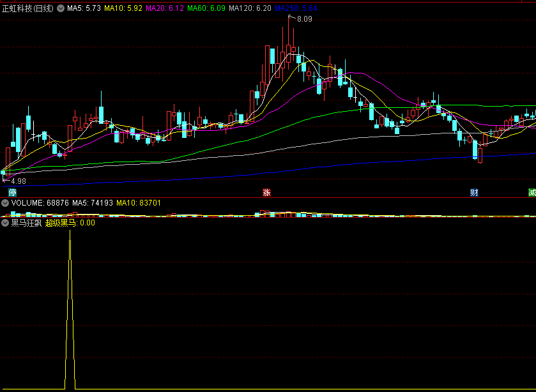Click the 正虹科技(日线) chart title

click(27, 8)
